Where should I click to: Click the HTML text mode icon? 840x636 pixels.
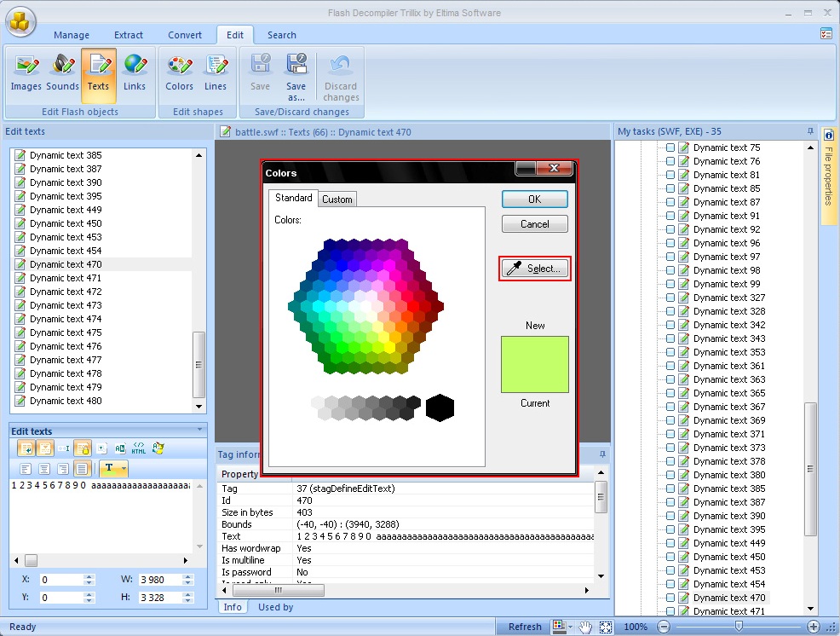click(139, 448)
